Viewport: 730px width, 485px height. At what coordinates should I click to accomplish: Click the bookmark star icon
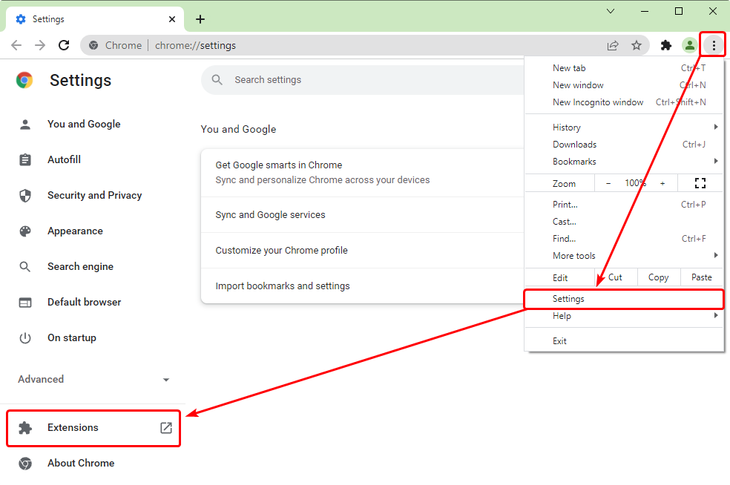pos(635,45)
